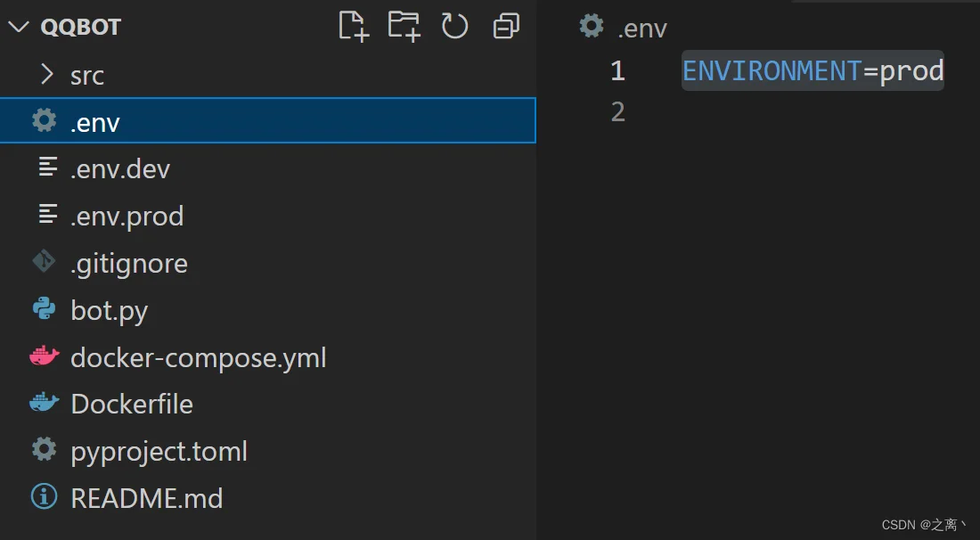Click line number 2 in gutter
980x540 pixels.
pyautogui.click(x=617, y=112)
